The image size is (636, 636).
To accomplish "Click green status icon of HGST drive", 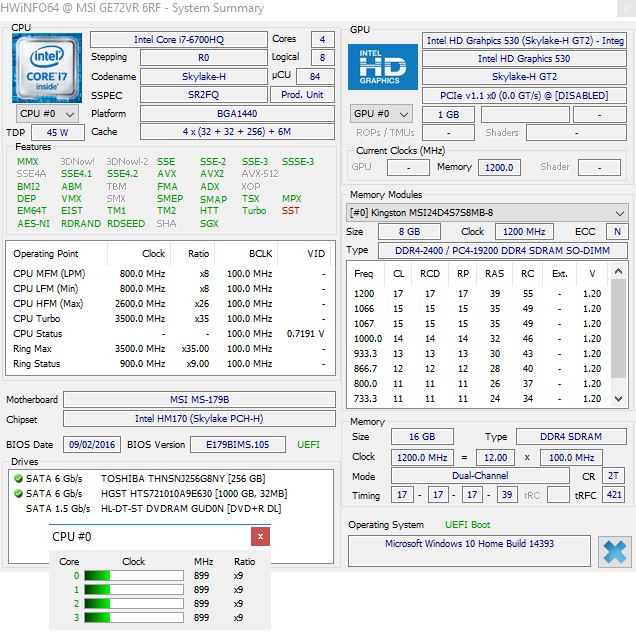I will point(18,494).
